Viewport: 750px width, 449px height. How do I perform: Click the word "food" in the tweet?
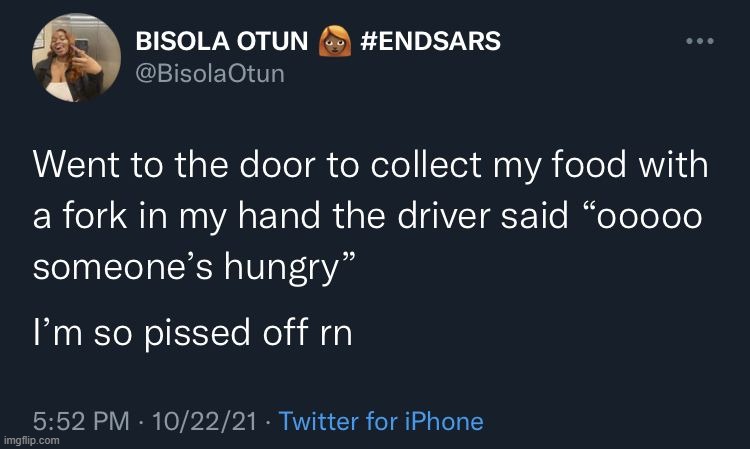[610, 166]
